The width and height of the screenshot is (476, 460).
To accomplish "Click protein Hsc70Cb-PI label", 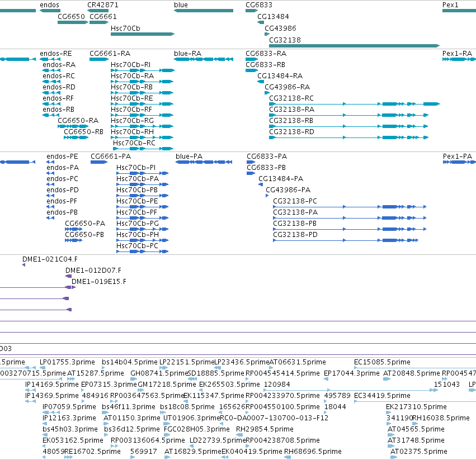I will tap(136, 168).
